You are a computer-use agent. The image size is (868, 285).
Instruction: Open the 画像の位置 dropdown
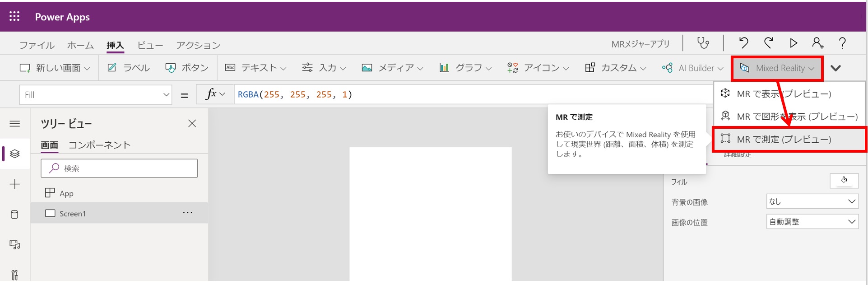[812, 222]
